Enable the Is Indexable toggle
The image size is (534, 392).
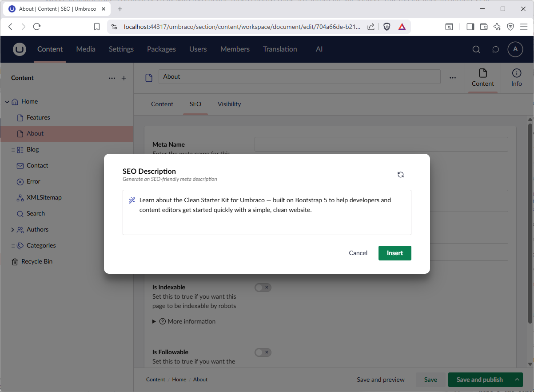pos(263,288)
